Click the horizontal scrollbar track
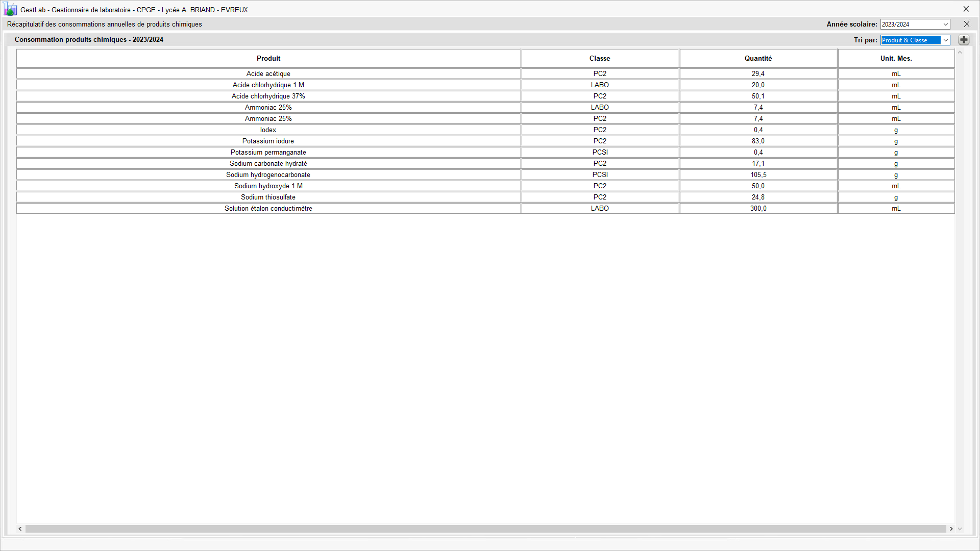The image size is (980, 551). tap(485, 529)
